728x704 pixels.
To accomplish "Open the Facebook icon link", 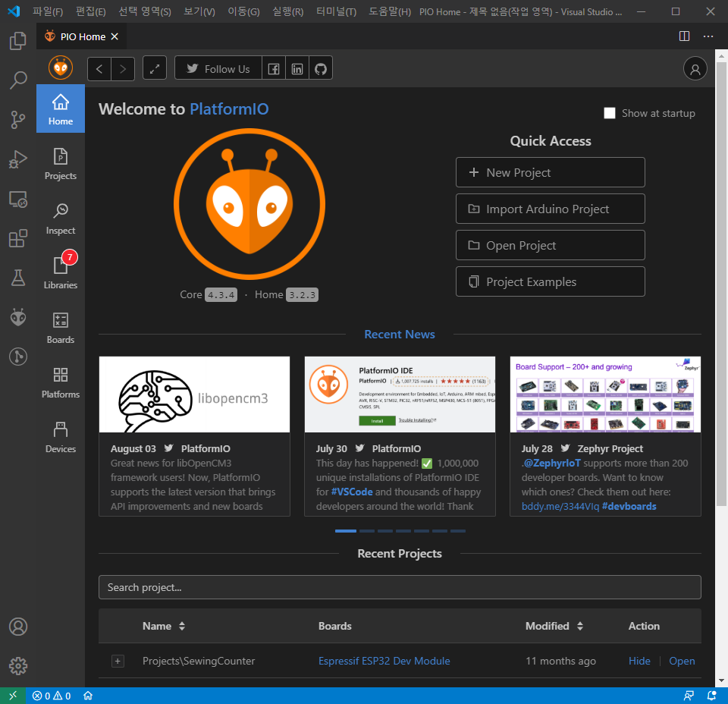I will coord(274,69).
